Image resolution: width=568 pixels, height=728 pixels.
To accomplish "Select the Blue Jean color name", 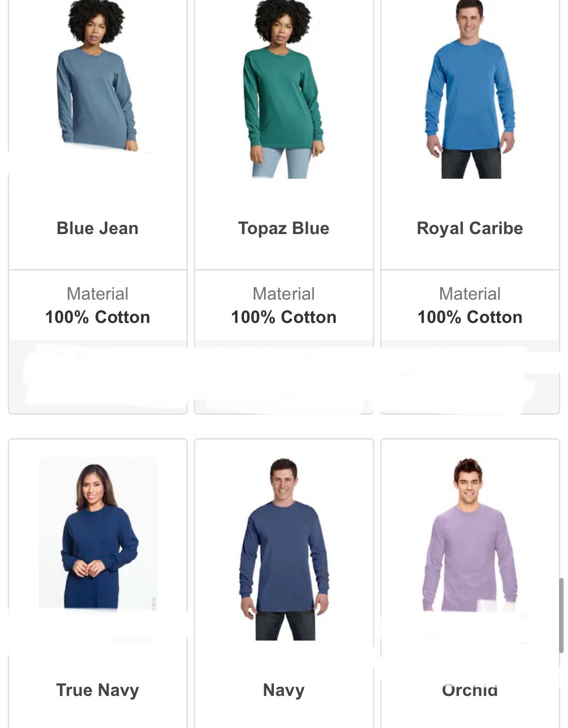I will (x=98, y=228).
